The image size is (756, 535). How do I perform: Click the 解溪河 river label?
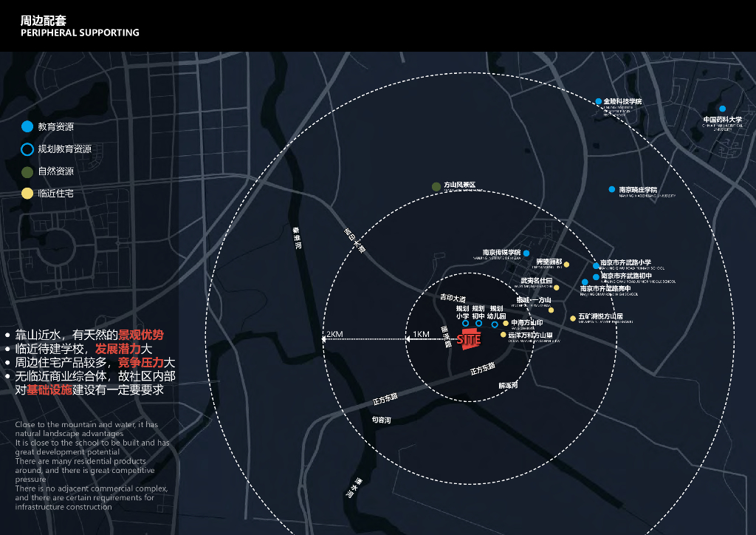[x=508, y=386]
